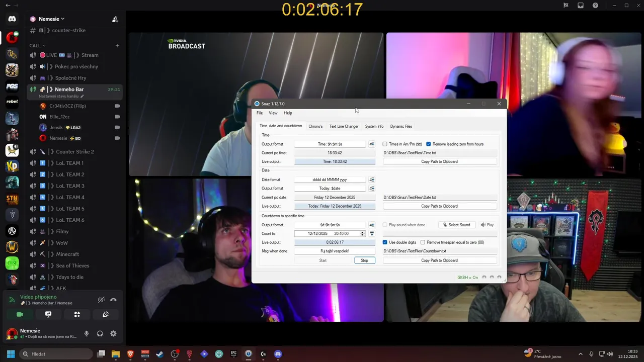Open format options for Time output format

pyautogui.click(x=372, y=144)
